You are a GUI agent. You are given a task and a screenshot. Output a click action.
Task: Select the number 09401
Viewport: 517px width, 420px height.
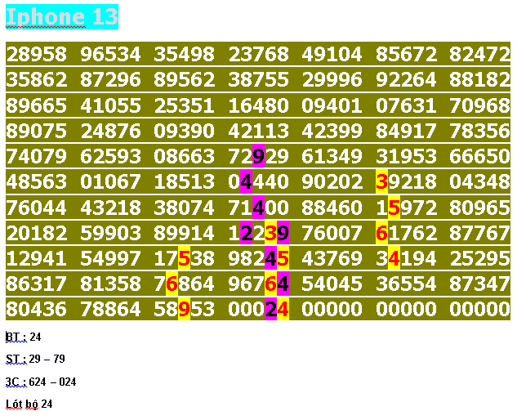[x=332, y=105]
